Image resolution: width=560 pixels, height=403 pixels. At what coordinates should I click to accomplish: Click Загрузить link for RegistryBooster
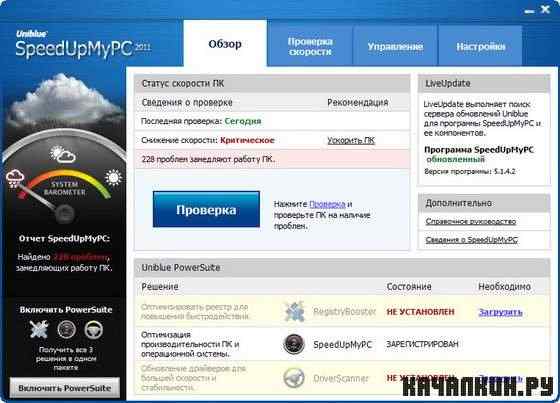pos(500,312)
